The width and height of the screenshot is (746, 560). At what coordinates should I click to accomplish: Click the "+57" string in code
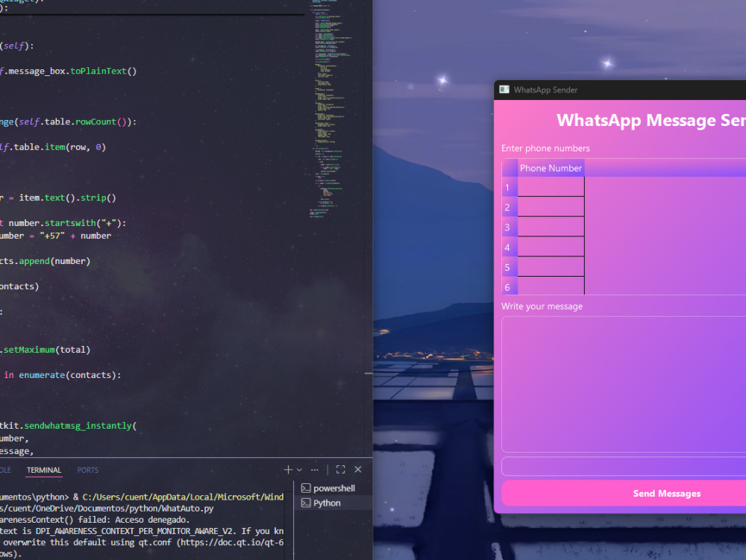(52, 236)
